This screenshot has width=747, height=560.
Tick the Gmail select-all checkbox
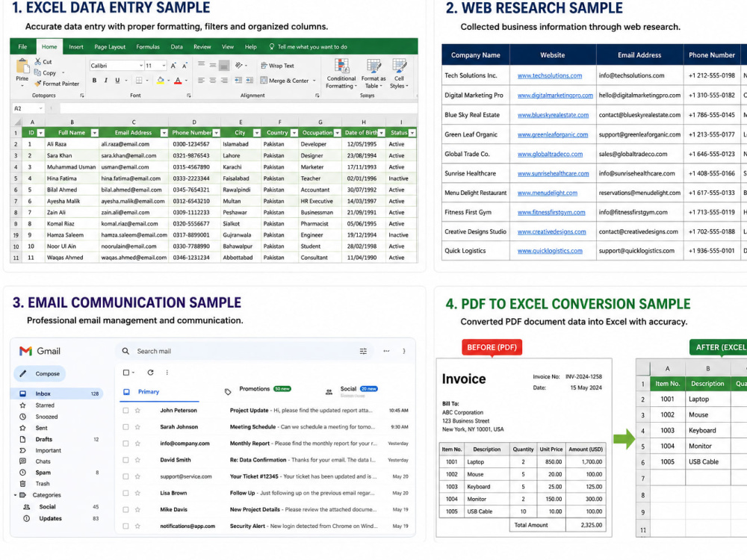point(126,373)
